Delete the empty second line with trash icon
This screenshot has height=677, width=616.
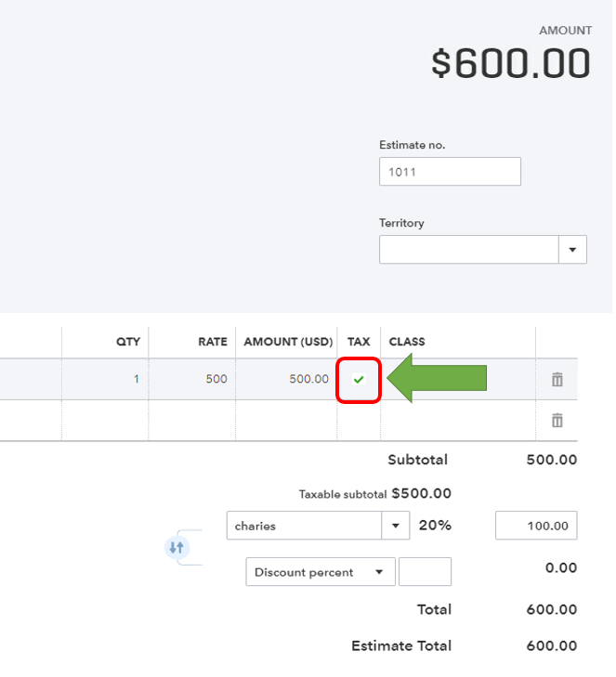557,421
